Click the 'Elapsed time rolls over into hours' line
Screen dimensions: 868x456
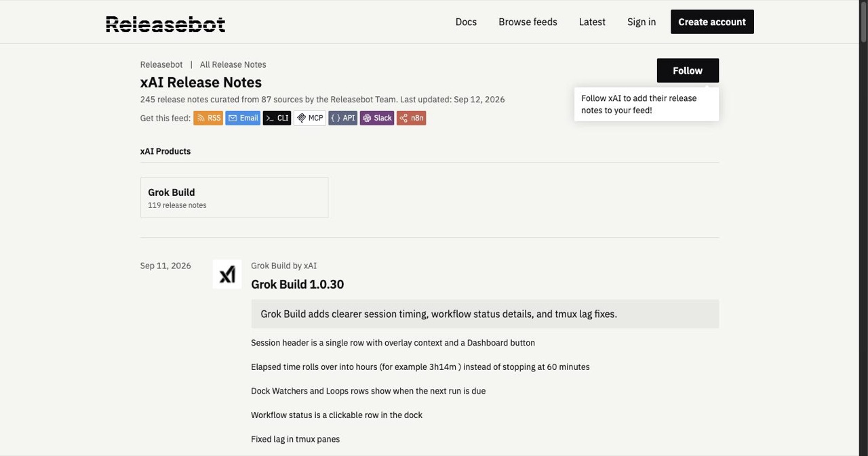pyautogui.click(x=420, y=367)
